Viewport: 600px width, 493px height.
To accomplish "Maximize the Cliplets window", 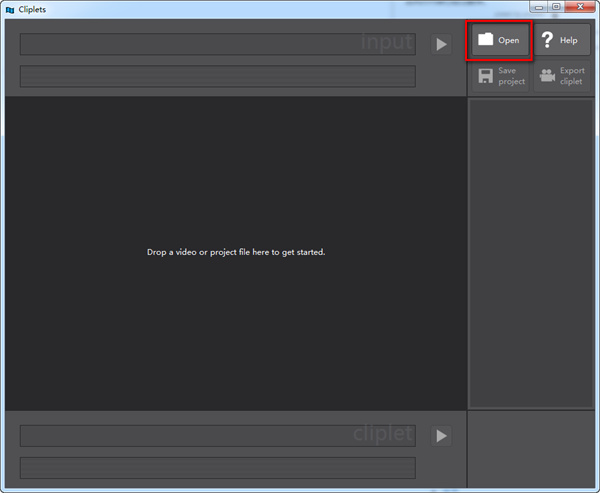I will click(556, 7).
